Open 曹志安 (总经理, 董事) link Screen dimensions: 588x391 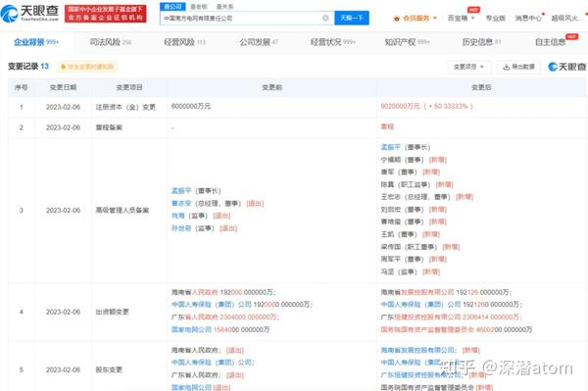coord(181,203)
